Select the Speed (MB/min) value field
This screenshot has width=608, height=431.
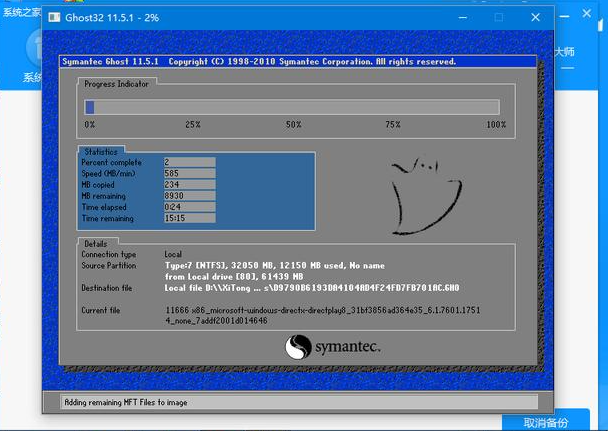coord(188,173)
